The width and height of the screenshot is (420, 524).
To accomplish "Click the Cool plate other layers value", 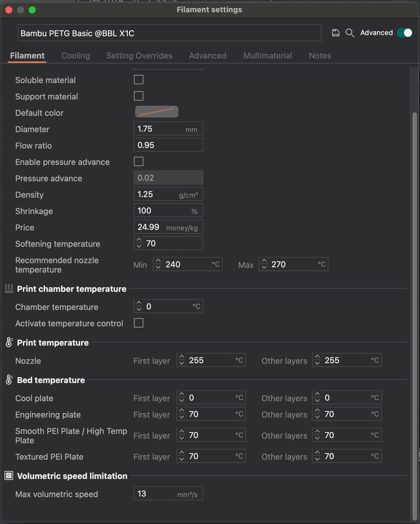I will click(x=347, y=398).
